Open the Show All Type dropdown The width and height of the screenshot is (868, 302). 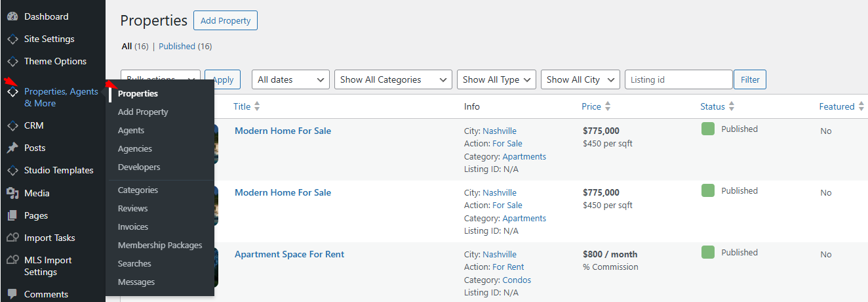[x=496, y=79]
